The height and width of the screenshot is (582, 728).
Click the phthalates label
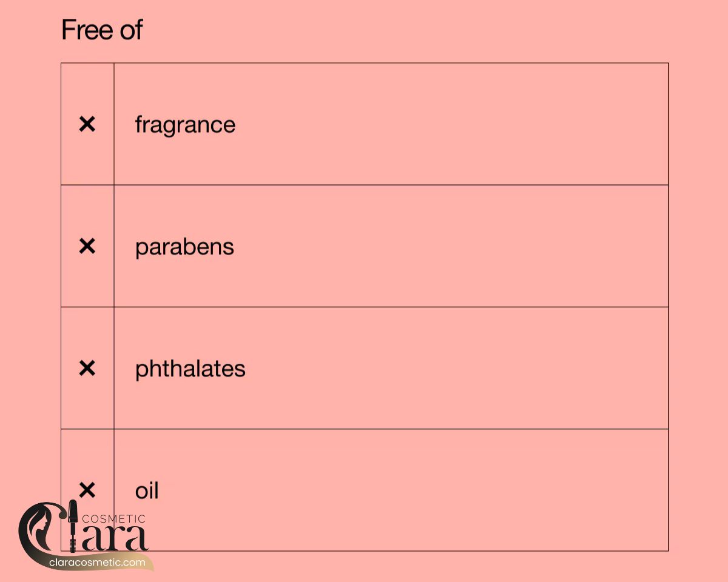coord(190,369)
